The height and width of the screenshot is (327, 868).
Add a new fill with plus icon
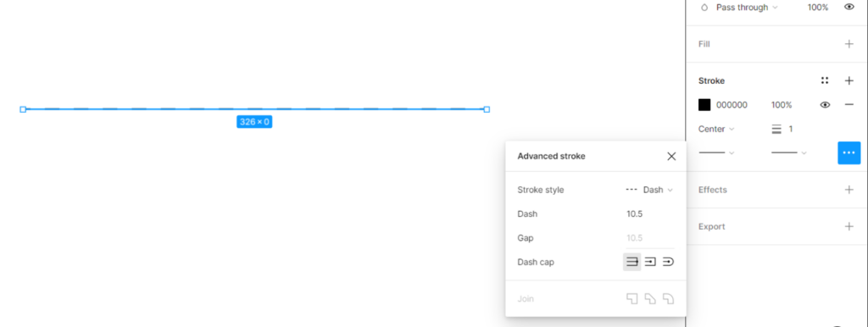tap(849, 44)
